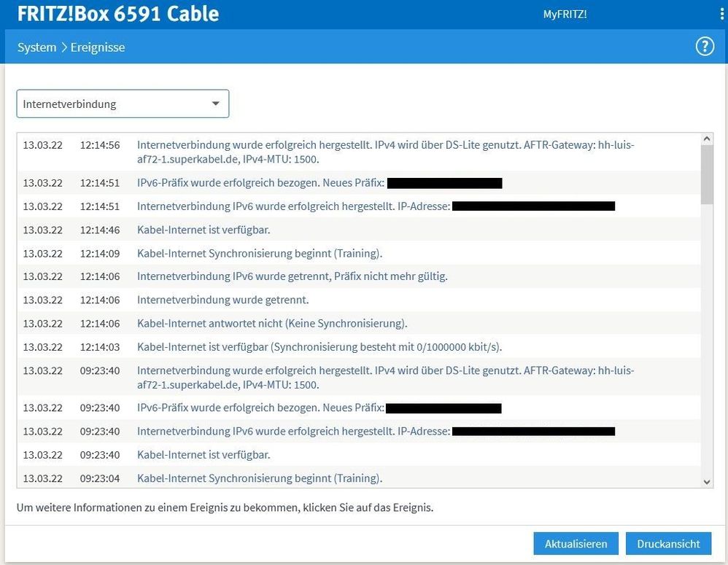This screenshot has width=728, height=565.
Task: Go to System in the breadcrumb
Action: (x=36, y=47)
